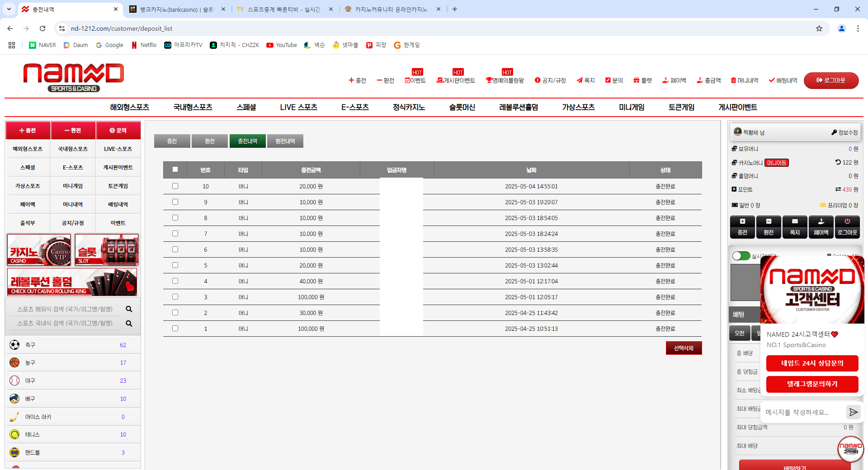Open the soccer 축구 category icon

14,345
